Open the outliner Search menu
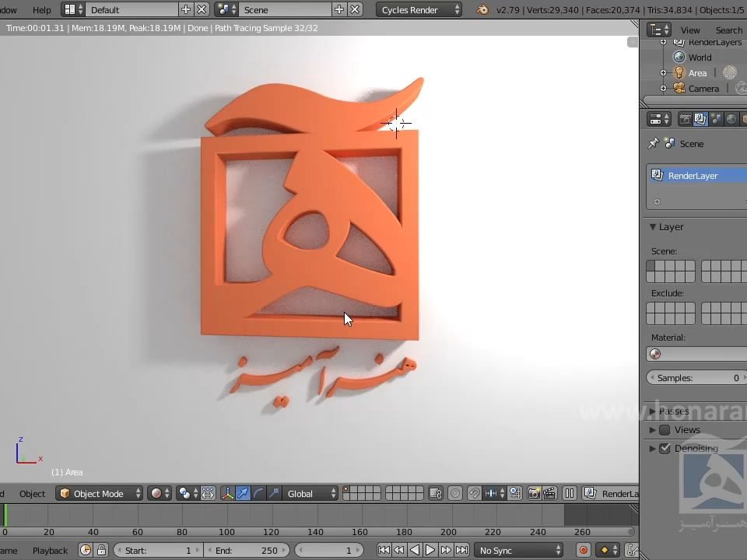The height and width of the screenshot is (560, 747). [x=729, y=30]
